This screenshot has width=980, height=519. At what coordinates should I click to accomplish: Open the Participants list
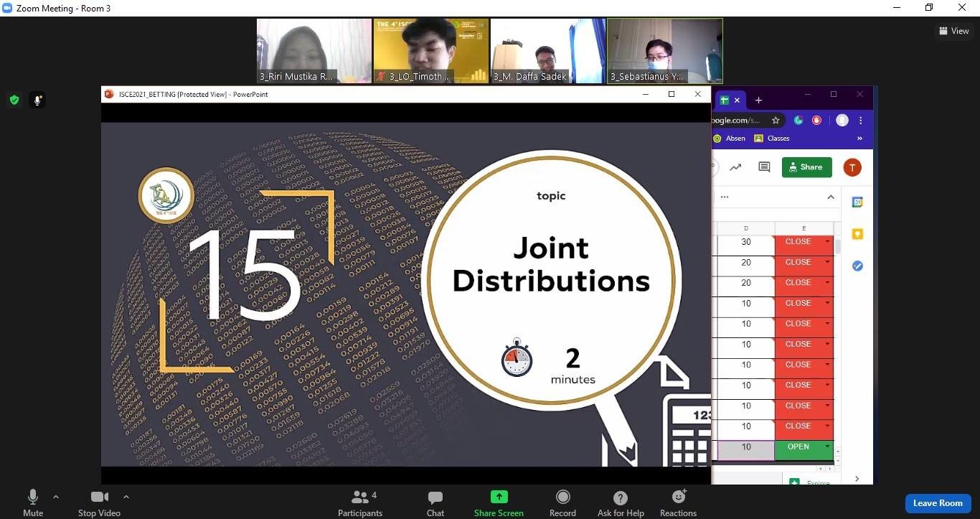click(x=360, y=502)
